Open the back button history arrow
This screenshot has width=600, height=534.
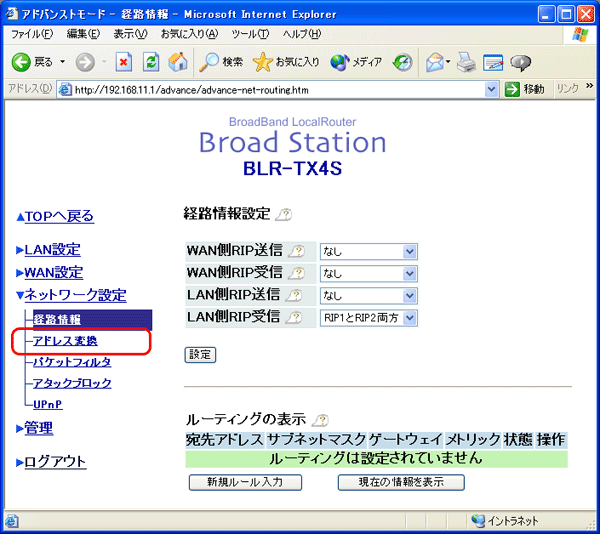[x=62, y=62]
